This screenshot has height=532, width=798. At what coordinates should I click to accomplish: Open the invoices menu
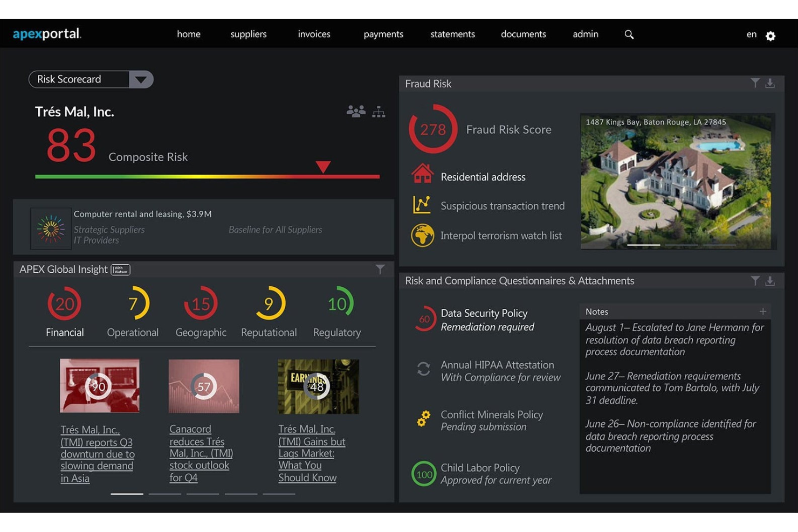click(x=314, y=34)
